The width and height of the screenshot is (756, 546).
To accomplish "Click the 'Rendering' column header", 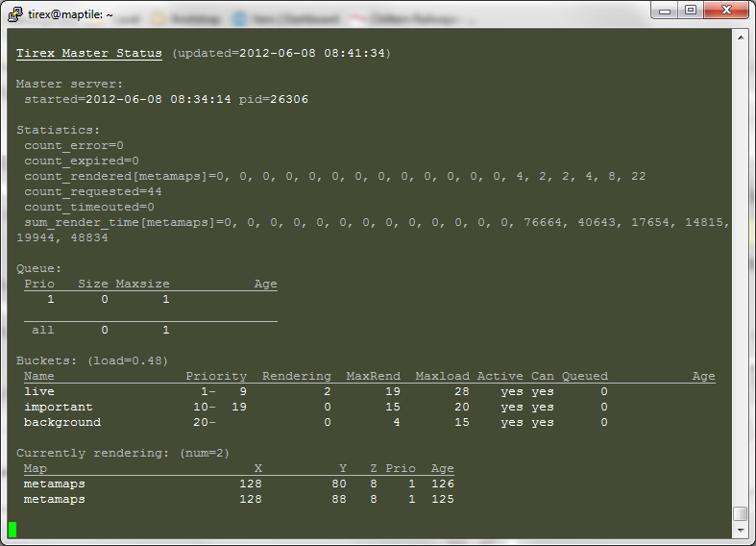I will click(x=297, y=376).
